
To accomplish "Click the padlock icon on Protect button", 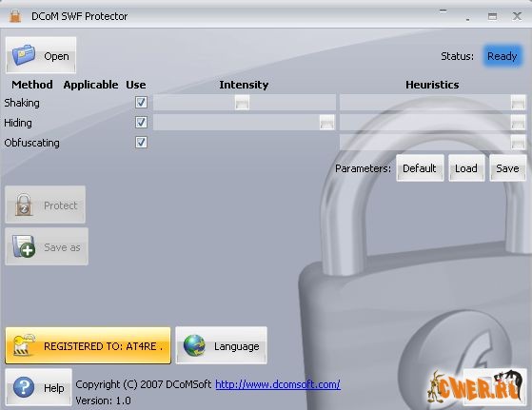I will [24, 205].
